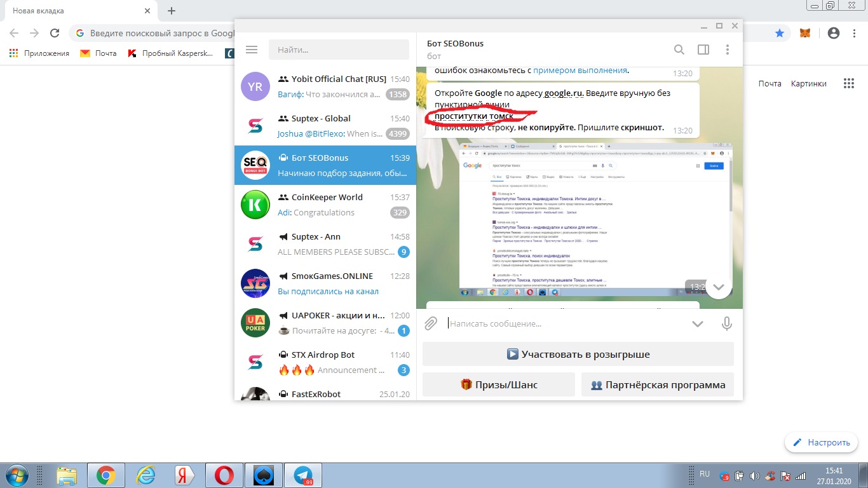Open FastExRobot chat
The height and width of the screenshot is (488, 868).
pos(325,391)
